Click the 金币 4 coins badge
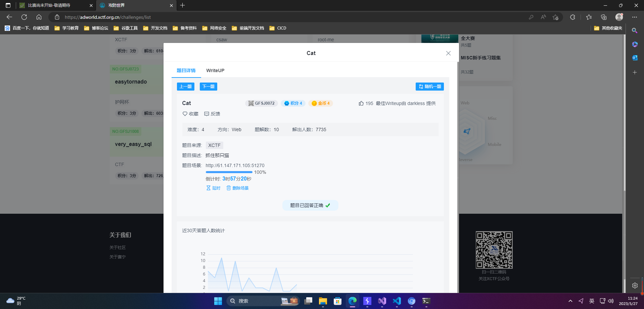Image resolution: width=644 pixels, height=309 pixels. [321, 103]
